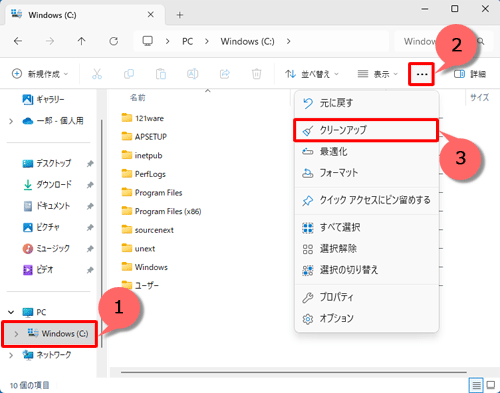Expand the ネットワーク tree node
500x393 pixels.
click(x=11, y=355)
